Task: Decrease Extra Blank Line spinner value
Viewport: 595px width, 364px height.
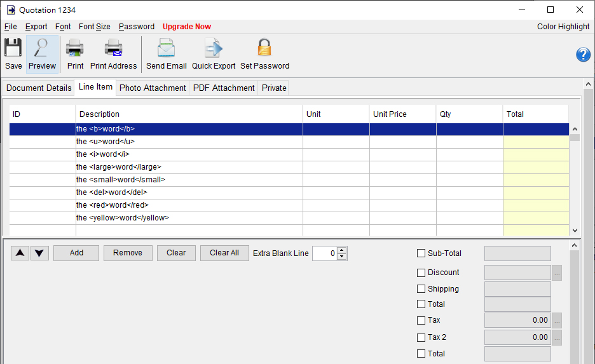Action: 342,257
